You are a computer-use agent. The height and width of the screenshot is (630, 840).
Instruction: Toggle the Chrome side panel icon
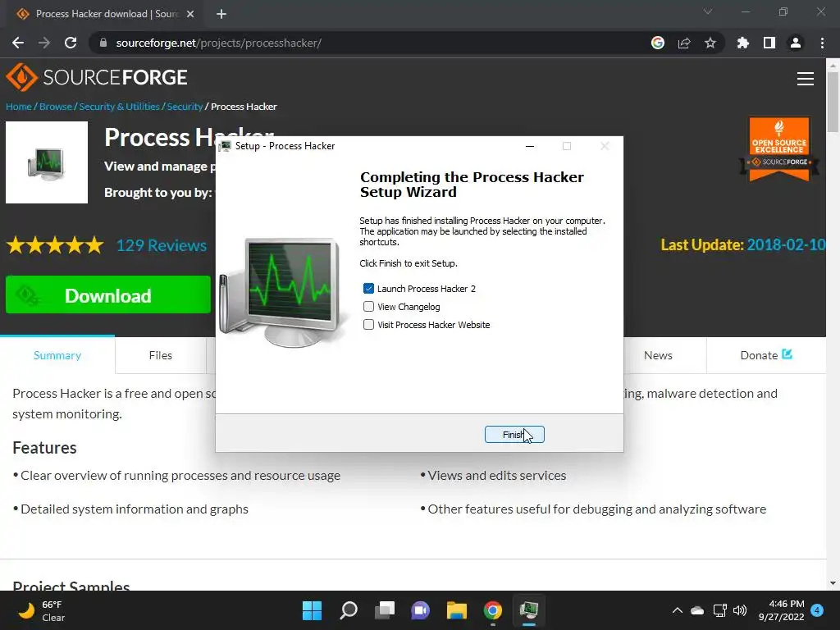[769, 43]
